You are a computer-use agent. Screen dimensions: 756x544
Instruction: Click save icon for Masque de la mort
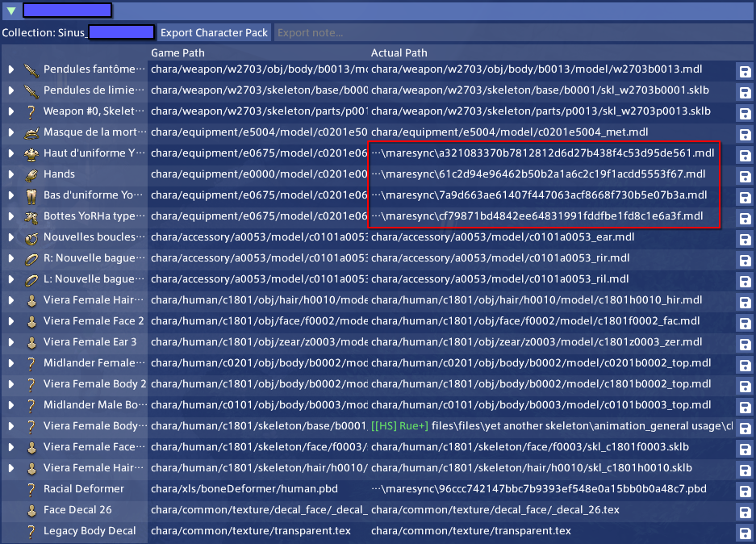[x=745, y=135]
